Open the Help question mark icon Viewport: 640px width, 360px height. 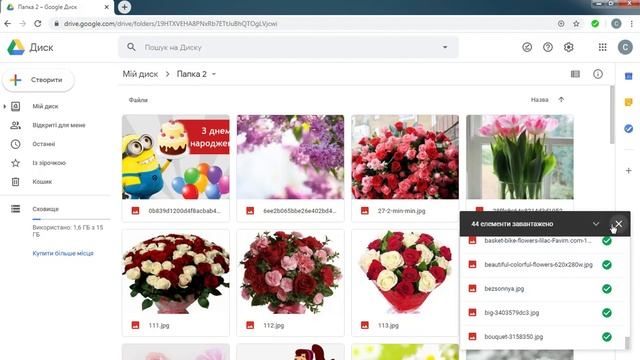[x=548, y=47]
